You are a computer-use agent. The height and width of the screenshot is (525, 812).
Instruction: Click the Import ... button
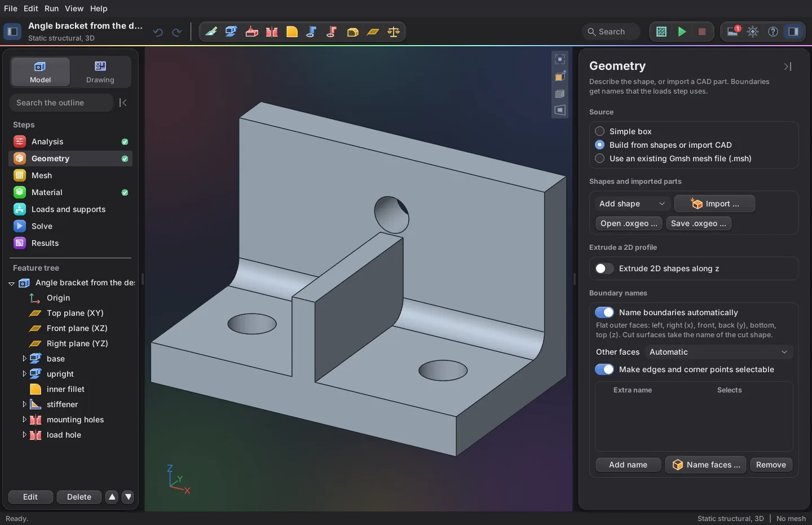coord(714,204)
